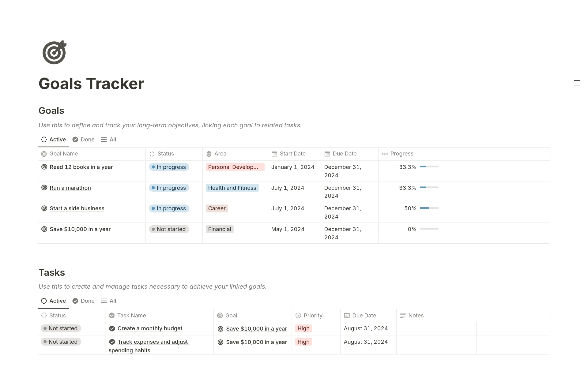Screen dimensions: 588x367
Task: Click progress bar for Start a side business
Action: coord(429,208)
